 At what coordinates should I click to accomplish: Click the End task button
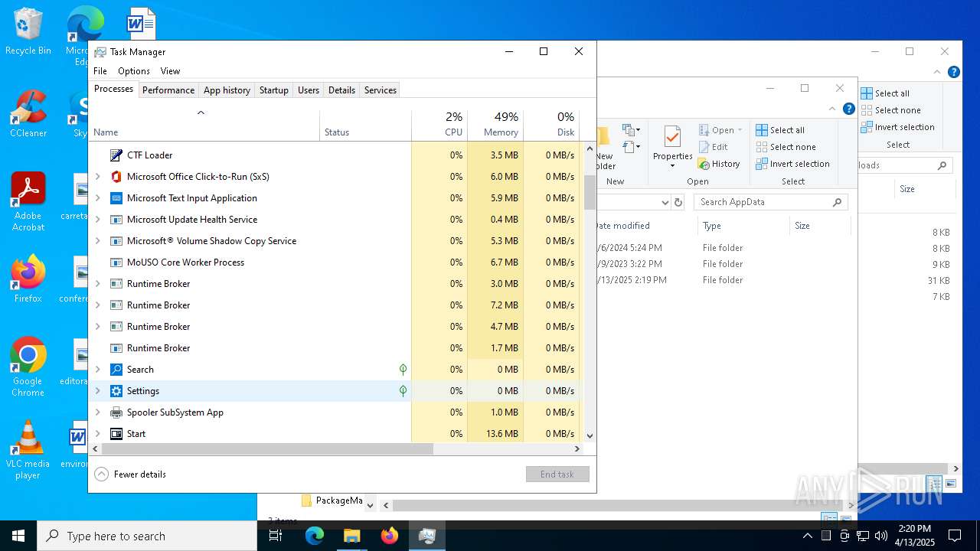pos(557,474)
